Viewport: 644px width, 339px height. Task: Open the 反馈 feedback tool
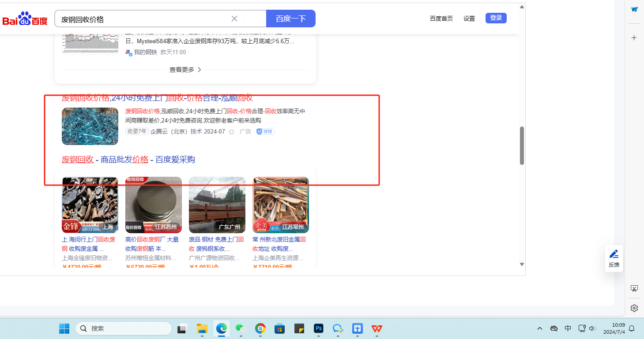pyautogui.click(x=614, y=258)
